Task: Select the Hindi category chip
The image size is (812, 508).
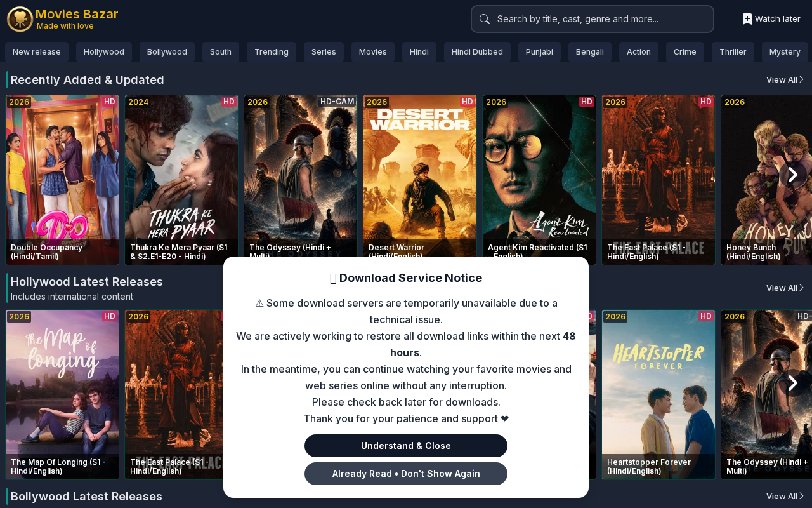Action: (419, 52)
